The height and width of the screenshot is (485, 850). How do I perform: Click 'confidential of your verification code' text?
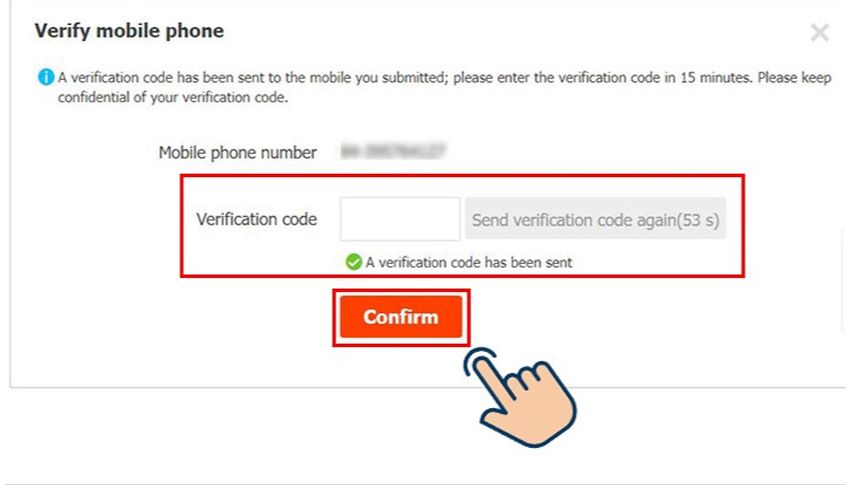tap(173, 98)
